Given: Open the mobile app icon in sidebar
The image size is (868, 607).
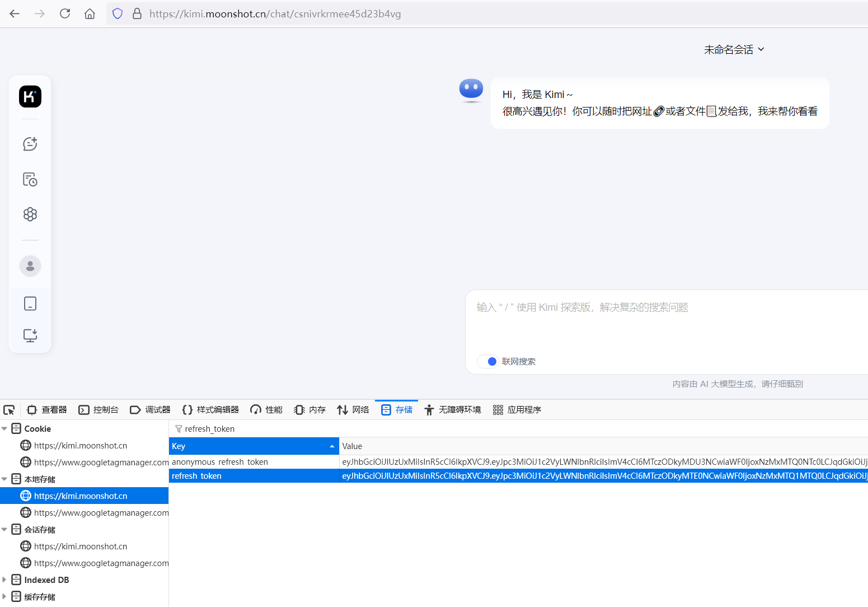Looking at the screenshot, I should point(30,303).
